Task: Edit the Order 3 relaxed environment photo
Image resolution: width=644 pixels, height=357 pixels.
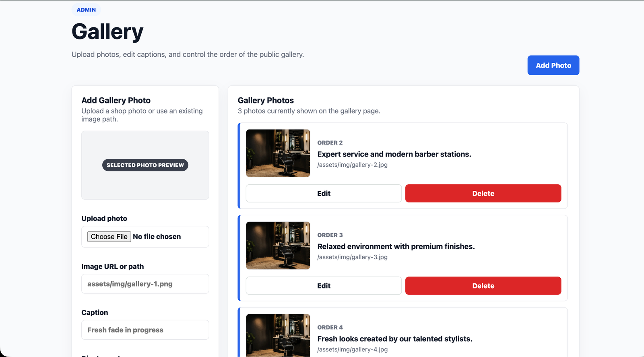Action: click(x=324, y=286)
